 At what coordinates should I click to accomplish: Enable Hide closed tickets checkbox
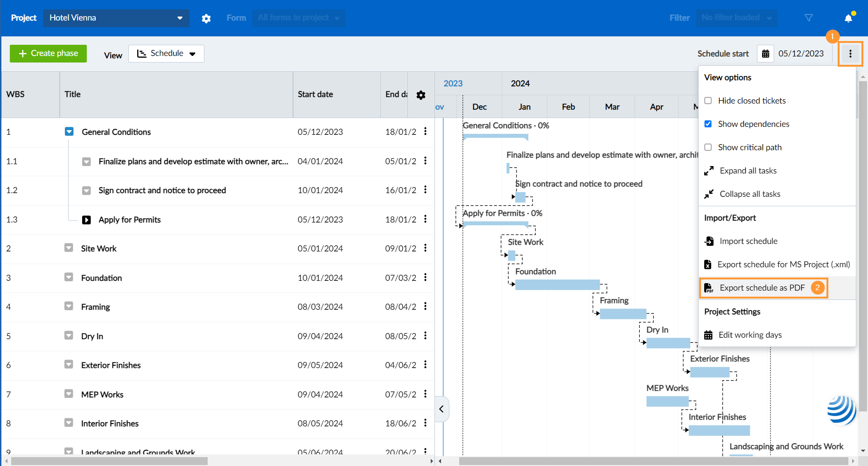point(708,101)
